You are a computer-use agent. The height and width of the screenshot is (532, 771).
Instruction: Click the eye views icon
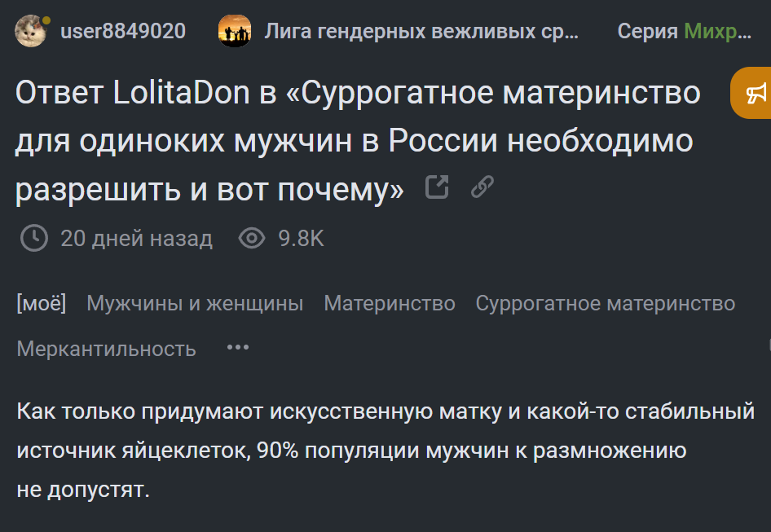coord(252,239)
